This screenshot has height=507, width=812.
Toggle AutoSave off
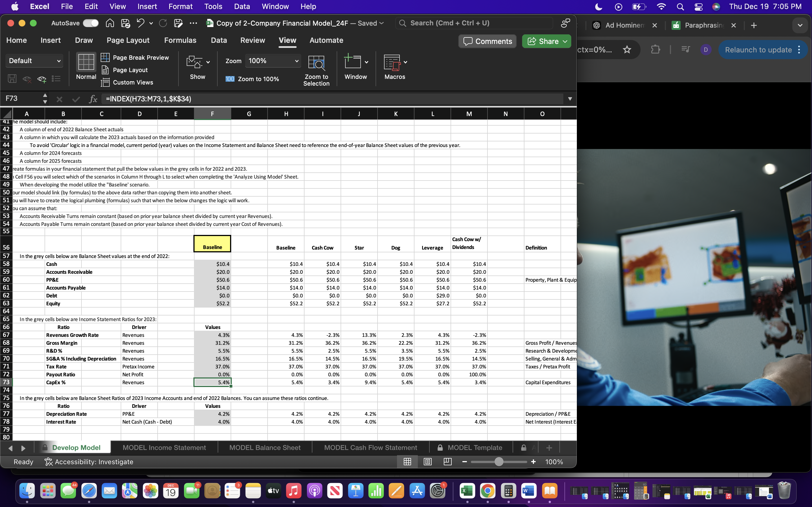click(x=90, y=23)
